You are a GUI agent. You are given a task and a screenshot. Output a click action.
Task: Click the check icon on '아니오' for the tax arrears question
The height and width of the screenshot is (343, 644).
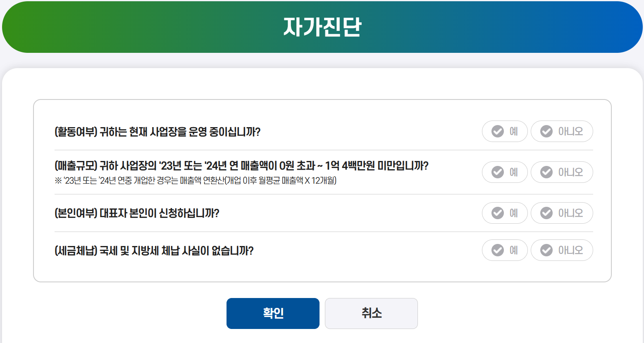click(x=546, y=250)
